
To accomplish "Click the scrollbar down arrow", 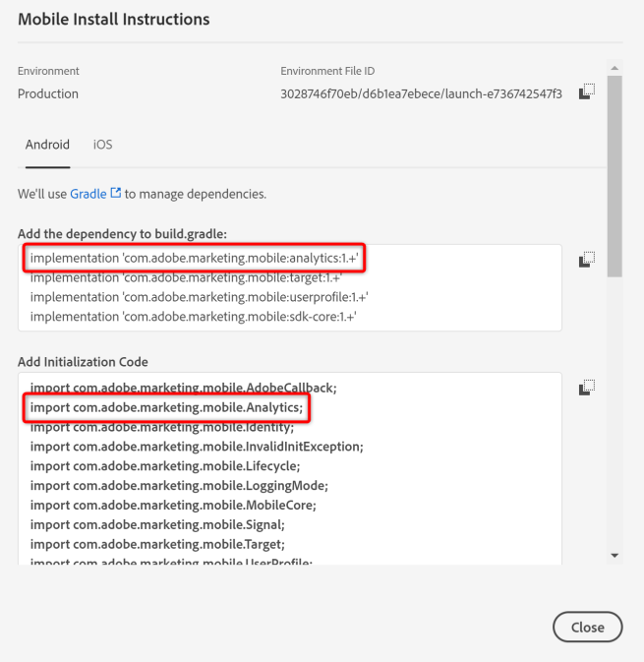I will point(615,556).
